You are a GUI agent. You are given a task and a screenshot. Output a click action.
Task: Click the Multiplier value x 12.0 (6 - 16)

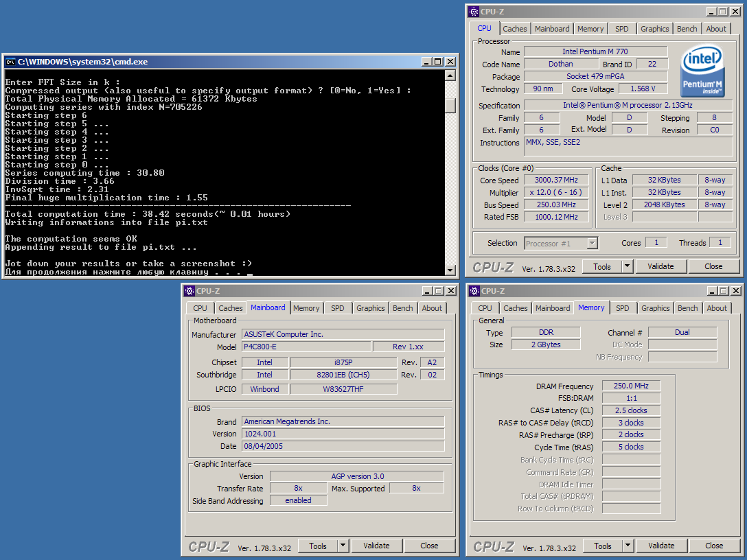[556, 192]
